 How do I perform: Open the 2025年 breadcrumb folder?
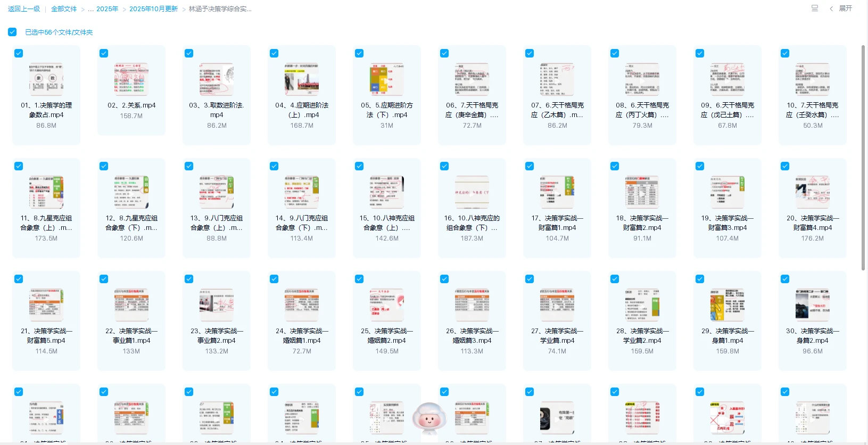pos(107,9)
